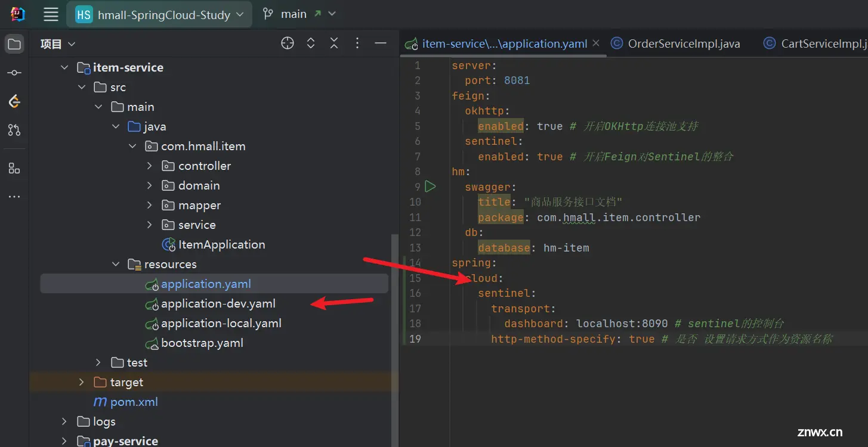Click 'enabled: true' on line 7
Viewport: 868px width, 447px height.
(x=520, y=157)
